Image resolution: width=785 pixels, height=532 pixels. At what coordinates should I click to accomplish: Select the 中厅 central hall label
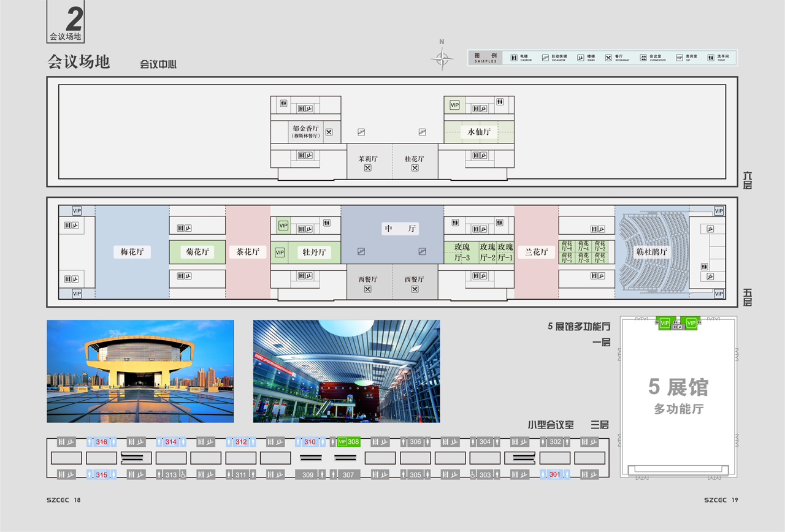[400, 229]
